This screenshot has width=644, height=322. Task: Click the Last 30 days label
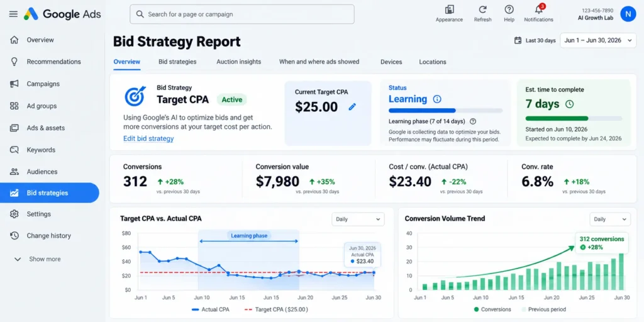pos(540,40)
